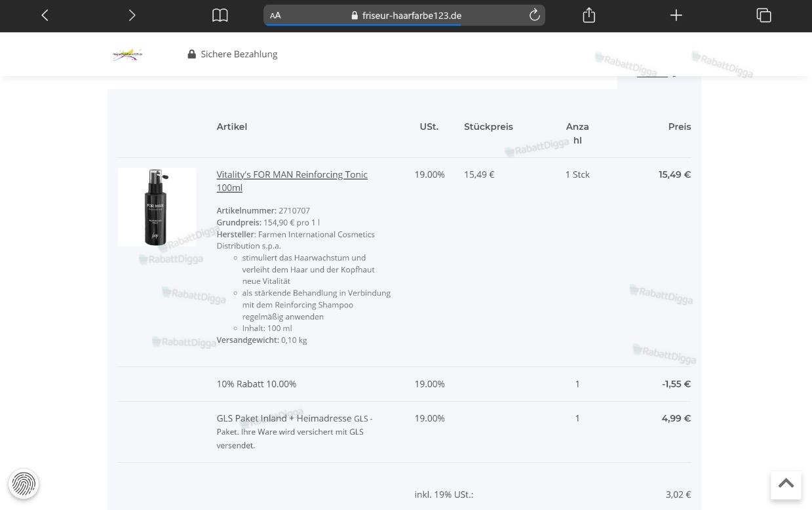
Task: Select the tax amount '3,02 €'
Action: pos(678,494)
